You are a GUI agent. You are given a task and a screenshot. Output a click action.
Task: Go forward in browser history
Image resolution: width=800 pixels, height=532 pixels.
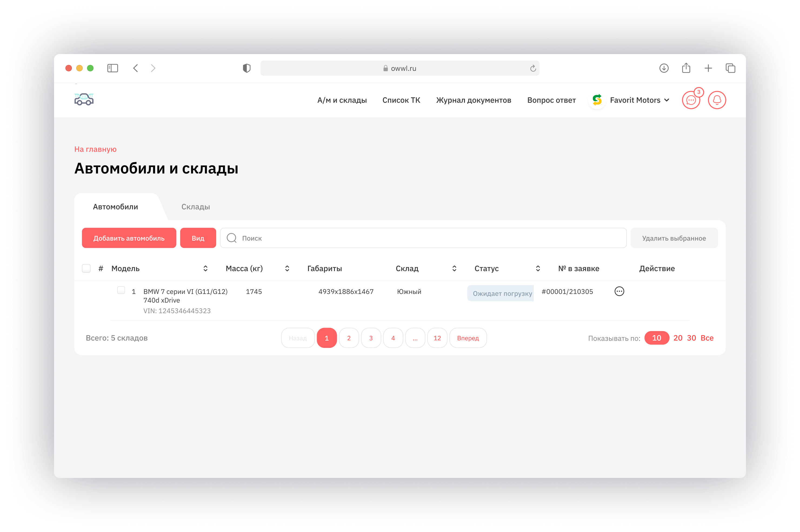coord(153,68)
